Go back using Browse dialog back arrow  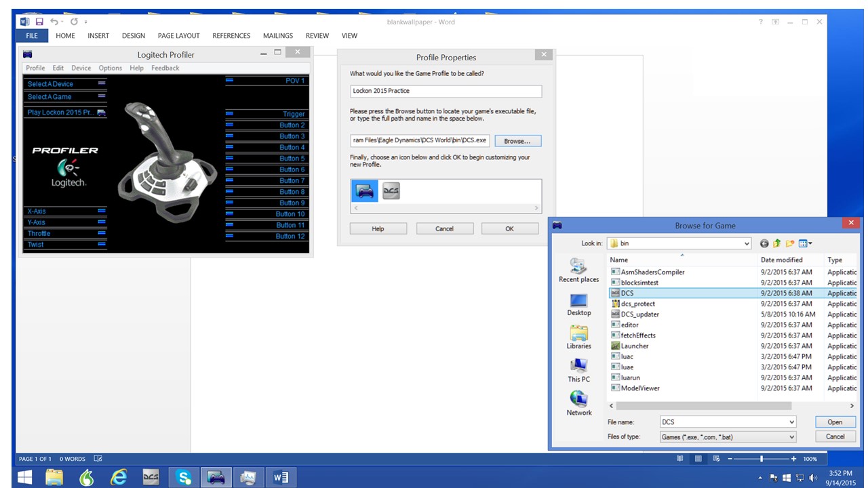click(765, 243)
